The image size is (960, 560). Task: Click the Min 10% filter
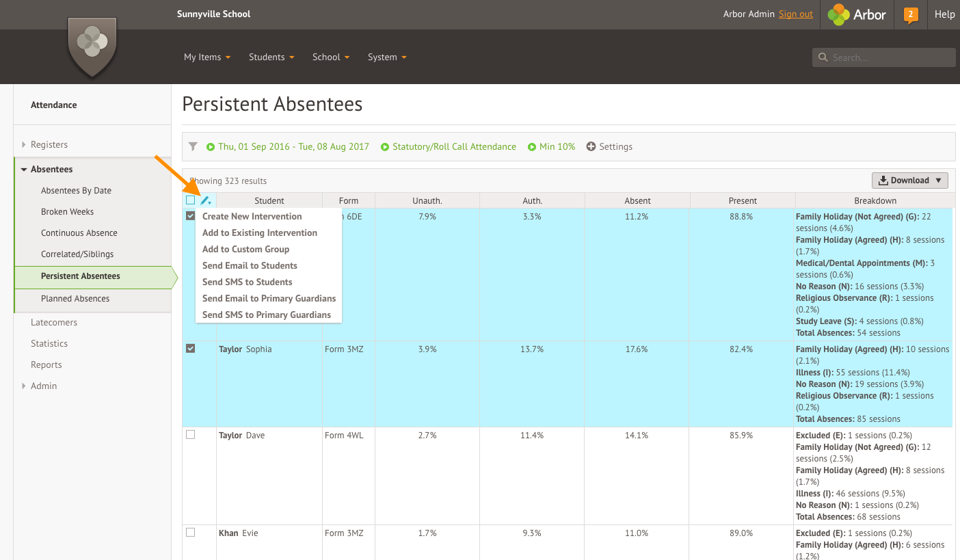point(557,147)
